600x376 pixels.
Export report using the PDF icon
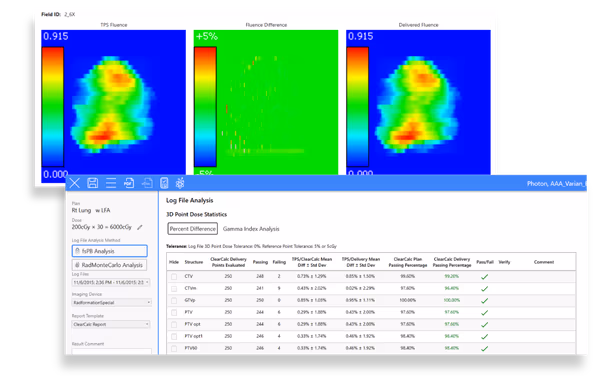click(129, 183)
